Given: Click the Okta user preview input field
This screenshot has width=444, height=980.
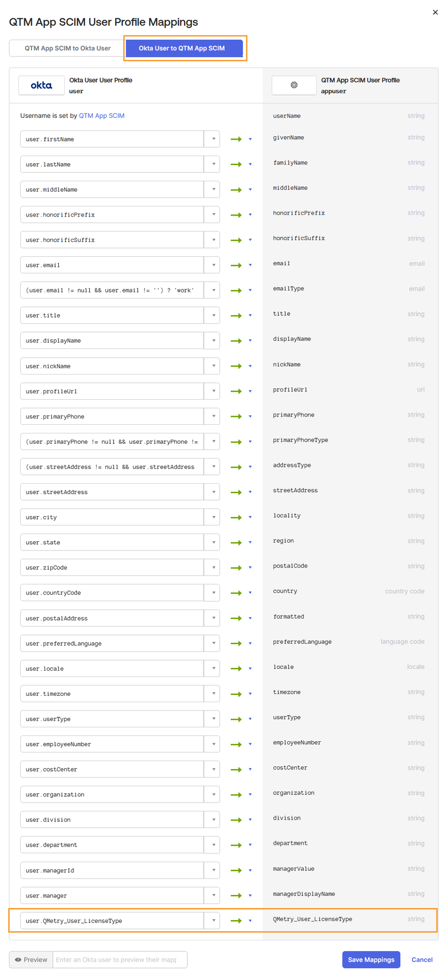Looking at the screenshot, I should point(120,960).
